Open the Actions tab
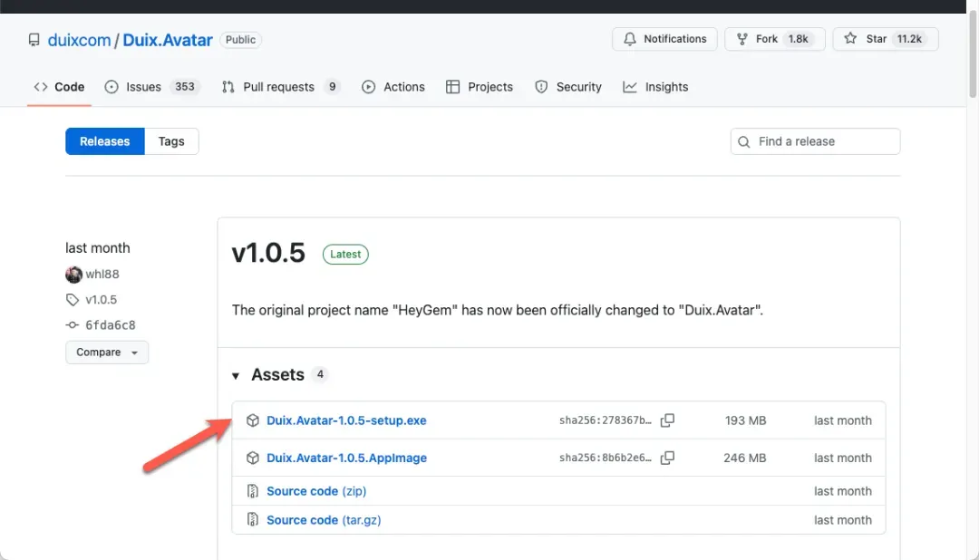 click(x=393, y=87)
